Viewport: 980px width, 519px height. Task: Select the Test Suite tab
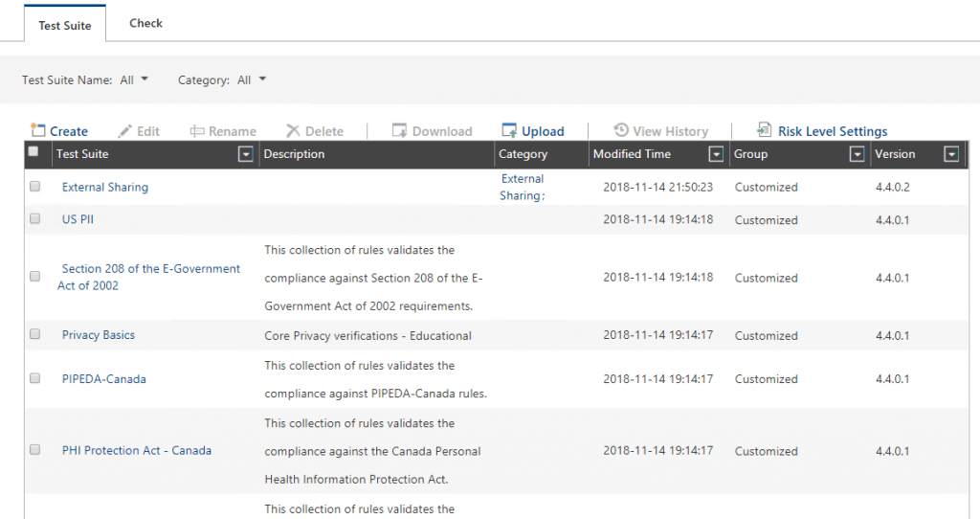tap(65, 25)
